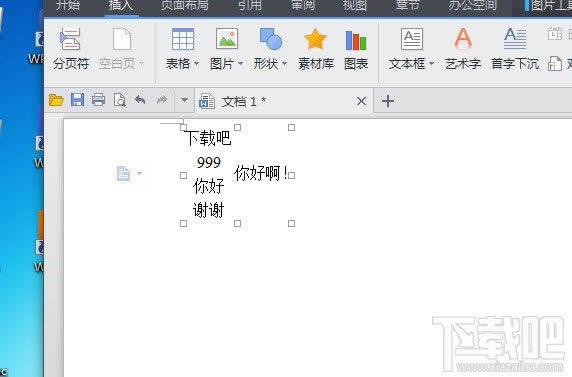Click the bottom-right resize handle of text box
The width and height of the screenshot is (572, 377).
coord(291,223)
